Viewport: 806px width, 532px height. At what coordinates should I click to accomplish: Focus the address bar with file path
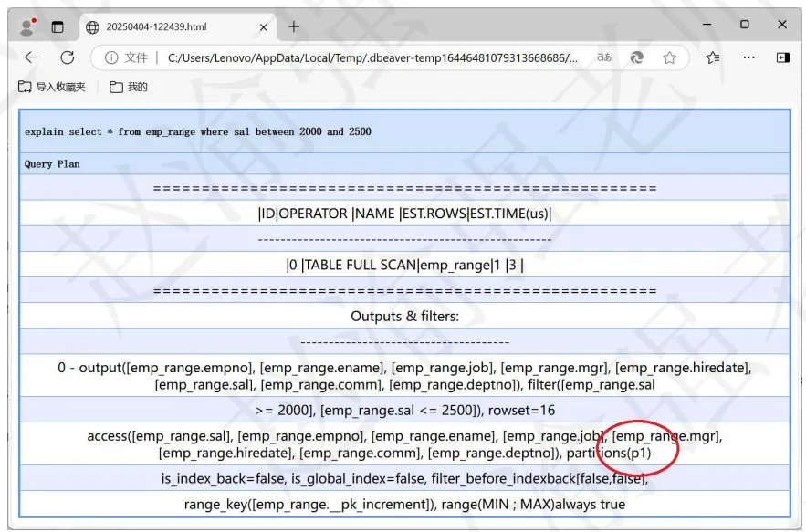point(372,58)
